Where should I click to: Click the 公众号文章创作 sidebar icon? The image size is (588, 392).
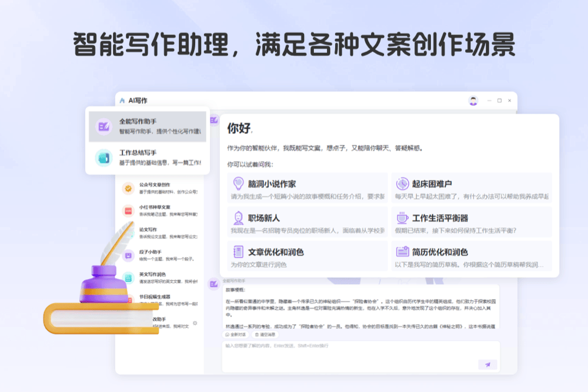(x=128, y=188)
